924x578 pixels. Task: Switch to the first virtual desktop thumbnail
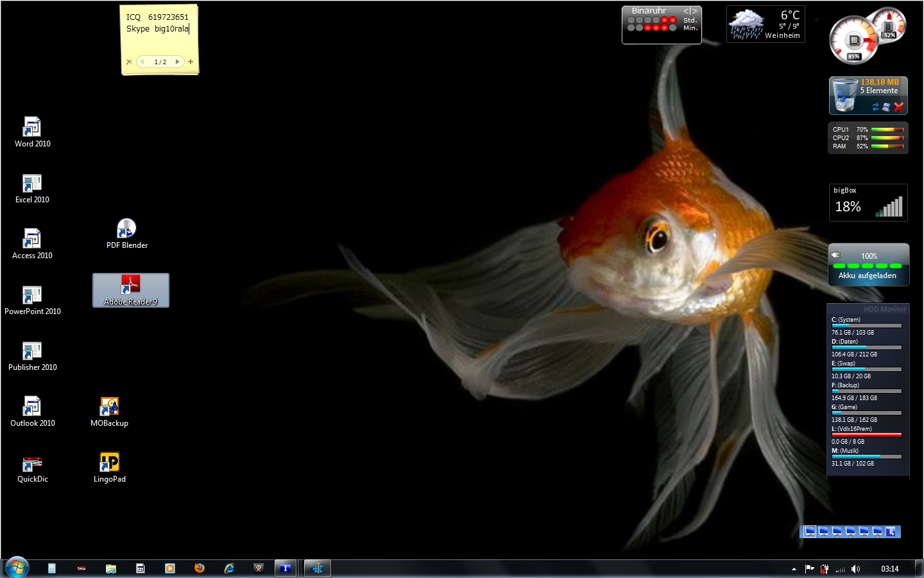pyautogui.click(x=810, y=531)
